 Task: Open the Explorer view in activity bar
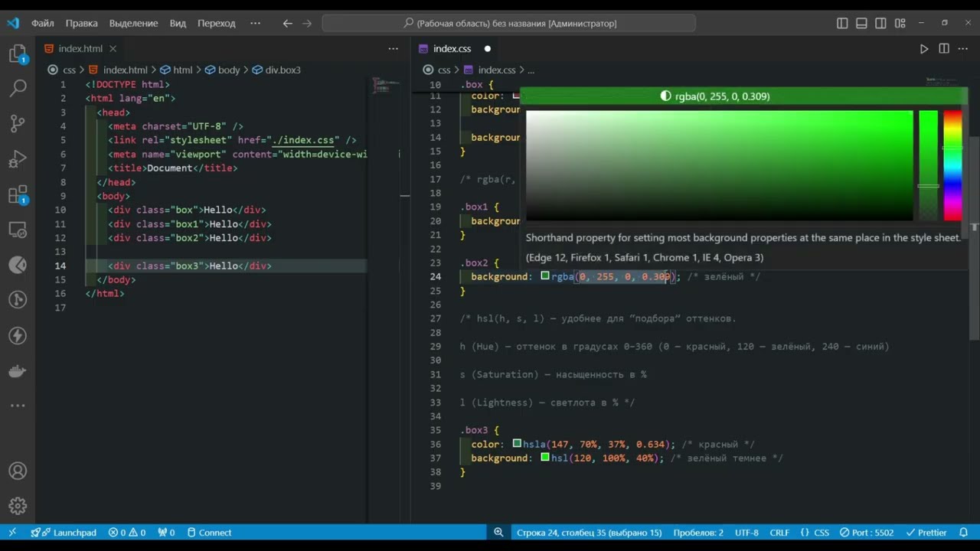[18, 54]
